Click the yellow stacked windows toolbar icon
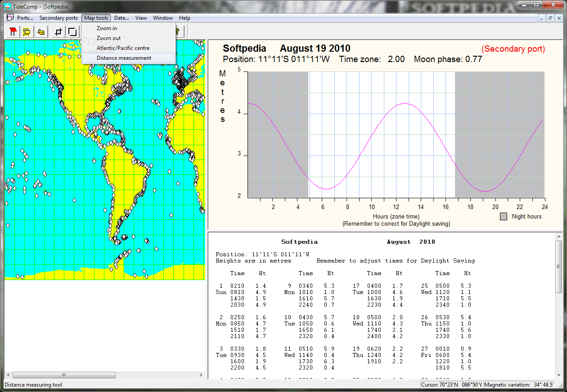The width and height of the screenshot is (567, 392). pos(27,31)
